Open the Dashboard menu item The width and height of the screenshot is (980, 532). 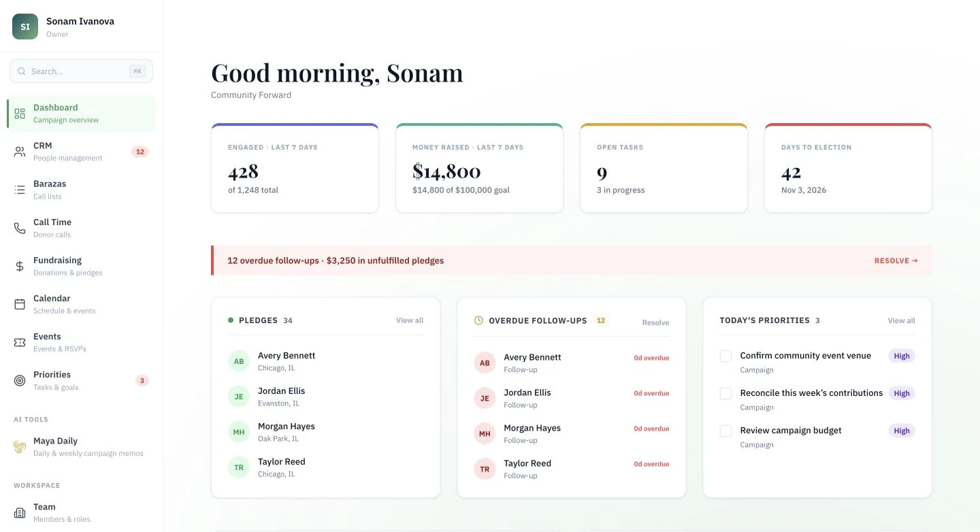[x=82, y=114]
